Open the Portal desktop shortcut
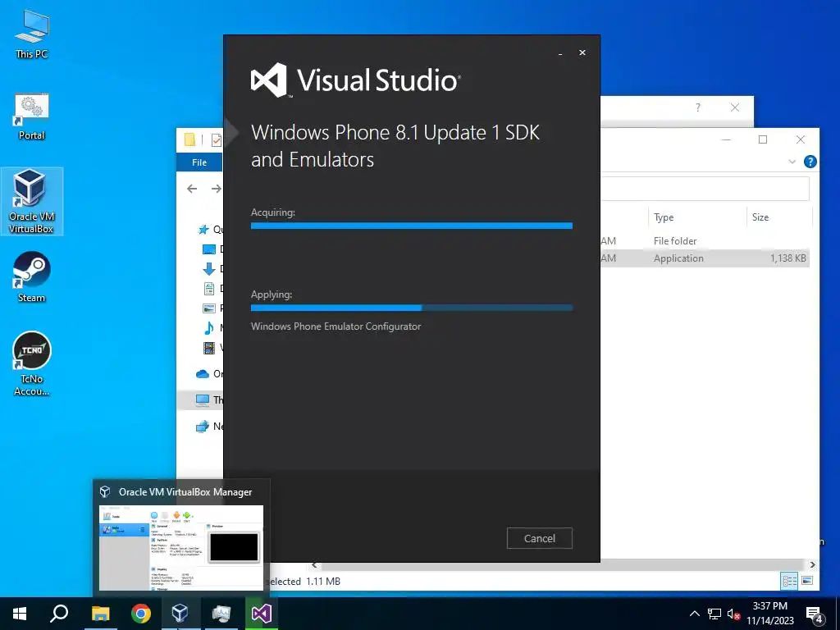 [32, 116]
